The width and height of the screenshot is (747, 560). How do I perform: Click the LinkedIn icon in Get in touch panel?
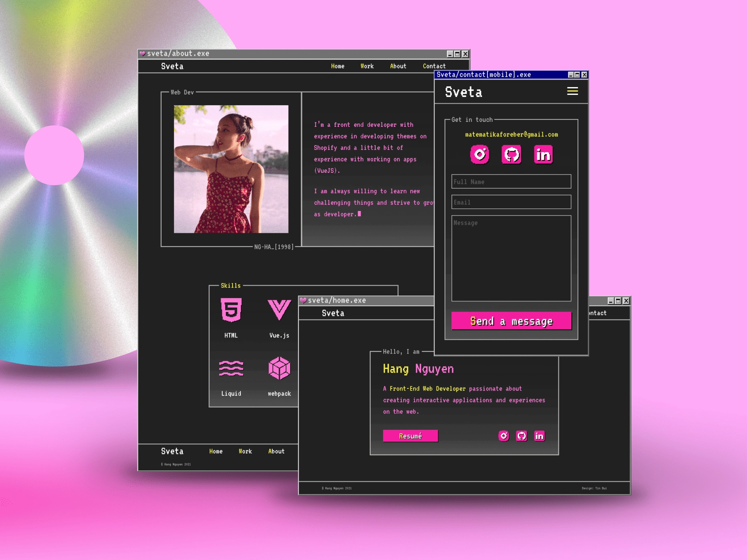(543, 155)
